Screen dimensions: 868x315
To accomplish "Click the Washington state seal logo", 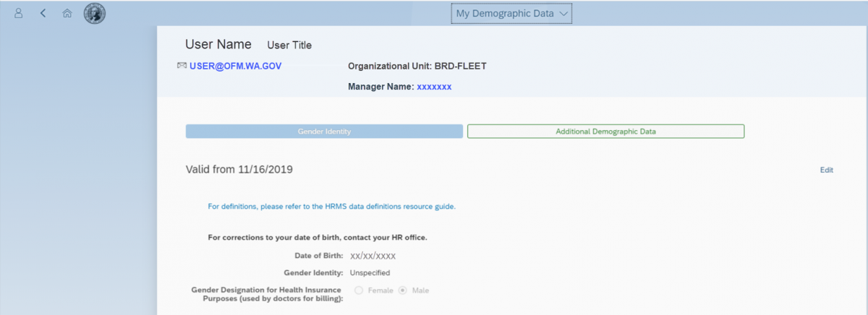I will [x=94, y=13].
